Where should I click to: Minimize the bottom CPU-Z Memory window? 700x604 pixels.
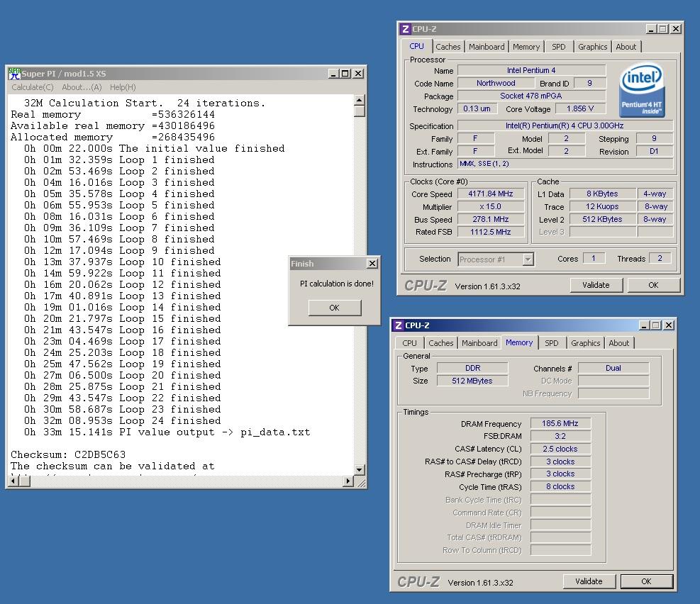pos(644,325)
